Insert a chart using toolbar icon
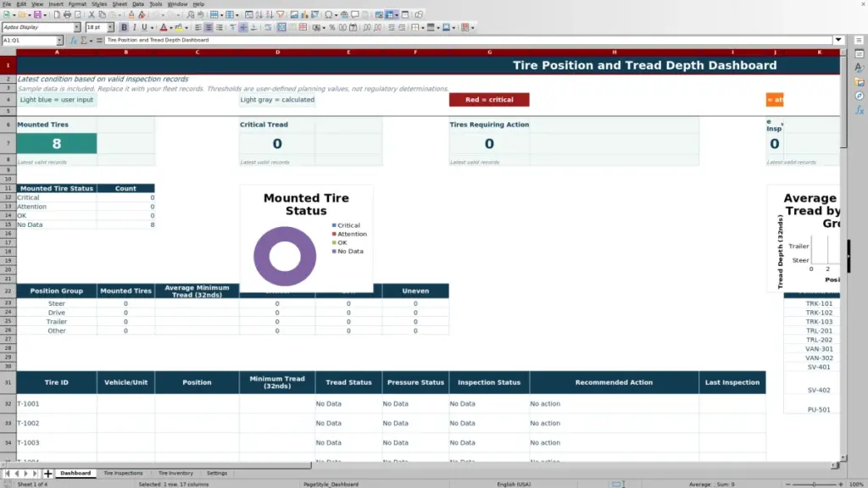 [304, 14]
